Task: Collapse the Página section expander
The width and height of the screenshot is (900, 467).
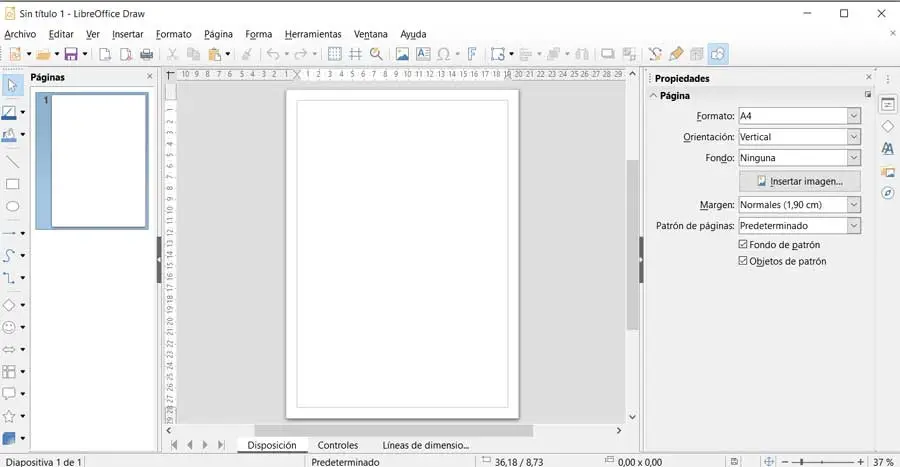Action: tap(654, 96)
